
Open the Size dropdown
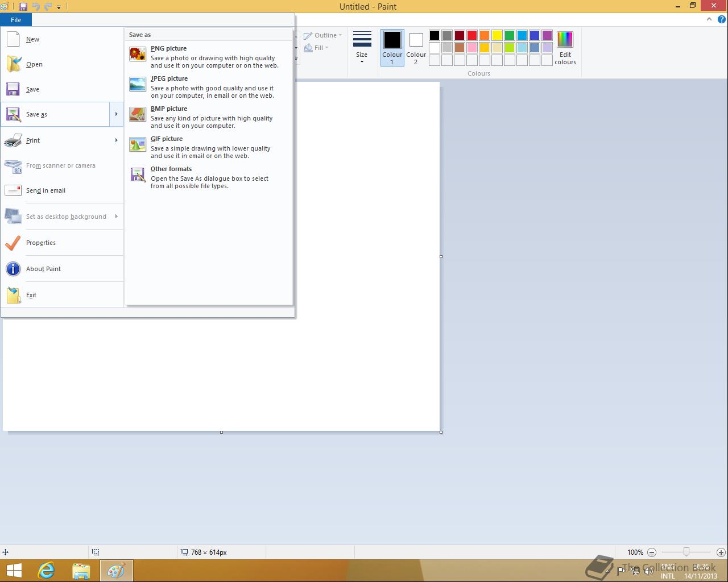coord(362,48)
